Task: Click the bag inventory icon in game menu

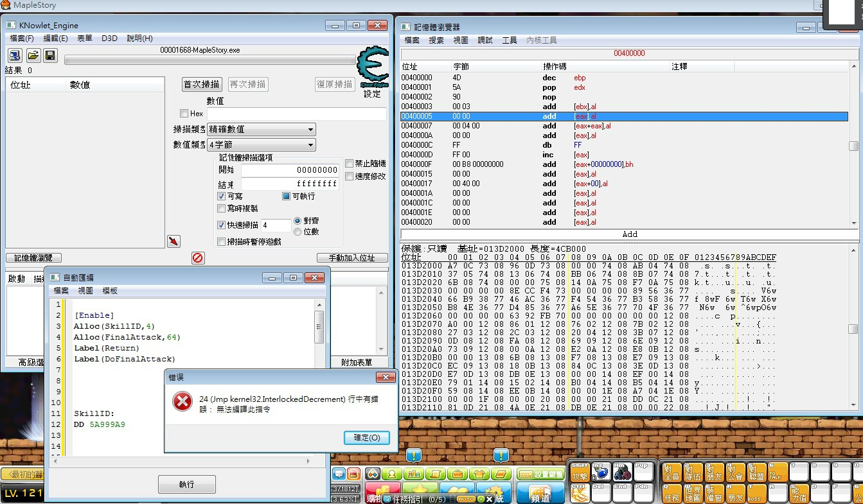Action: (x=457, y=474)
